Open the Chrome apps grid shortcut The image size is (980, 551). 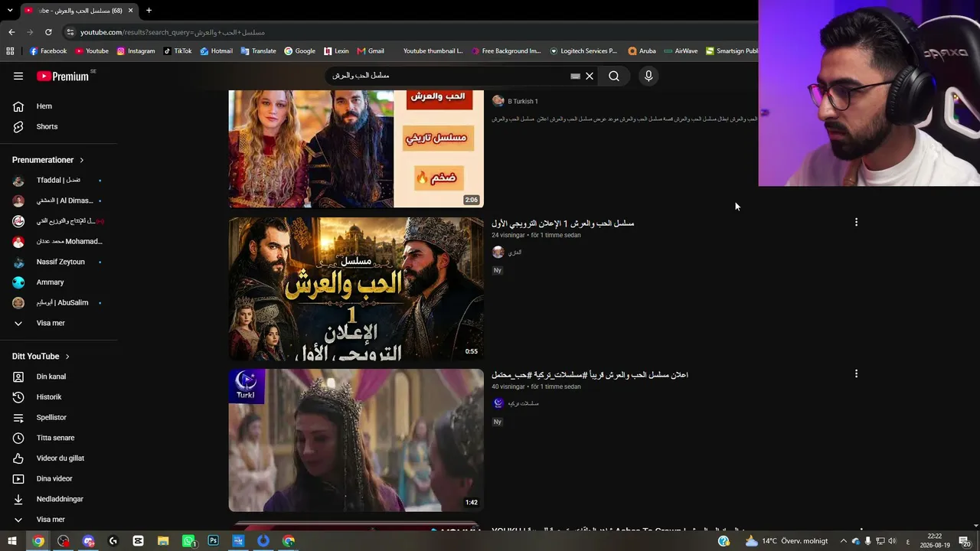10,51
